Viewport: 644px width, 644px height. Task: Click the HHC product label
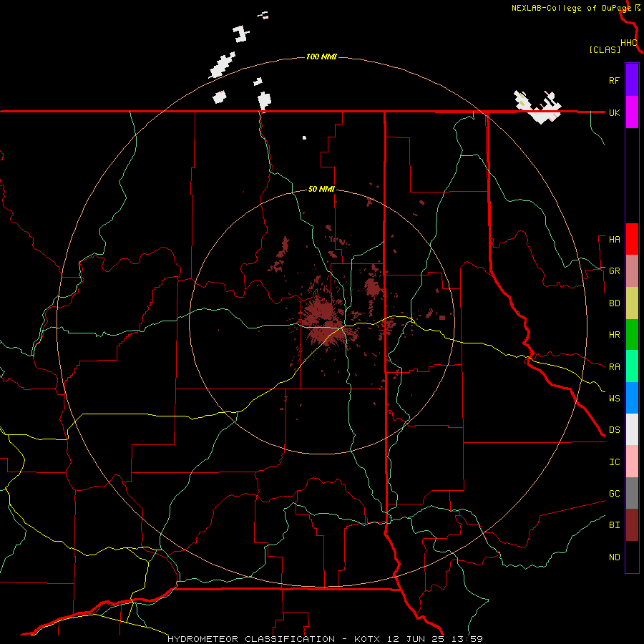click(x=628, y=43)
